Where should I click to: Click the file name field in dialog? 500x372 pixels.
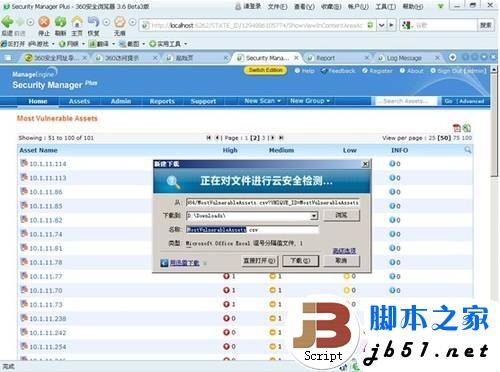[252, 229]
